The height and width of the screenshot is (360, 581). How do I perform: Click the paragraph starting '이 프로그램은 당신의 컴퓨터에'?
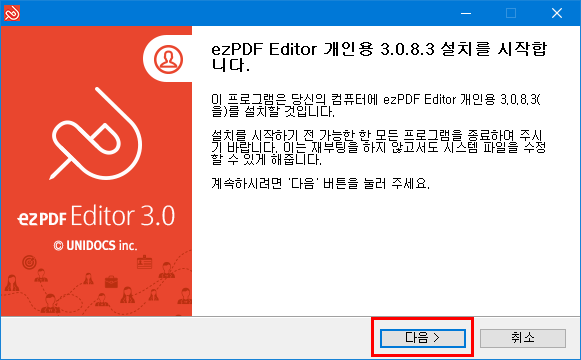pyautogui.click(x=375, y=106)
